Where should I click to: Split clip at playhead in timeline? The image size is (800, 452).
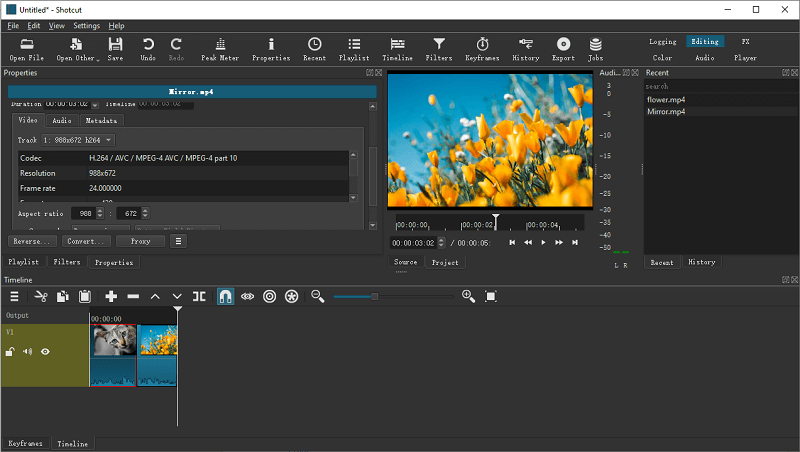click(199, 296)
